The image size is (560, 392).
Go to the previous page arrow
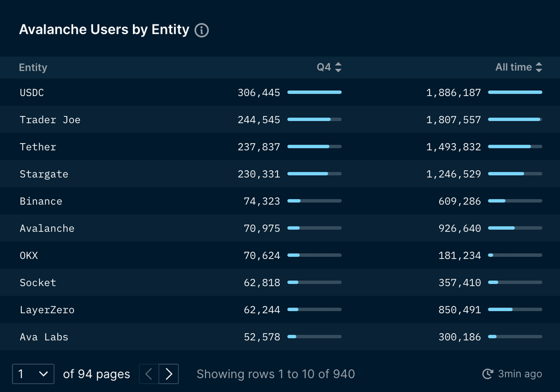pos(149,374)
